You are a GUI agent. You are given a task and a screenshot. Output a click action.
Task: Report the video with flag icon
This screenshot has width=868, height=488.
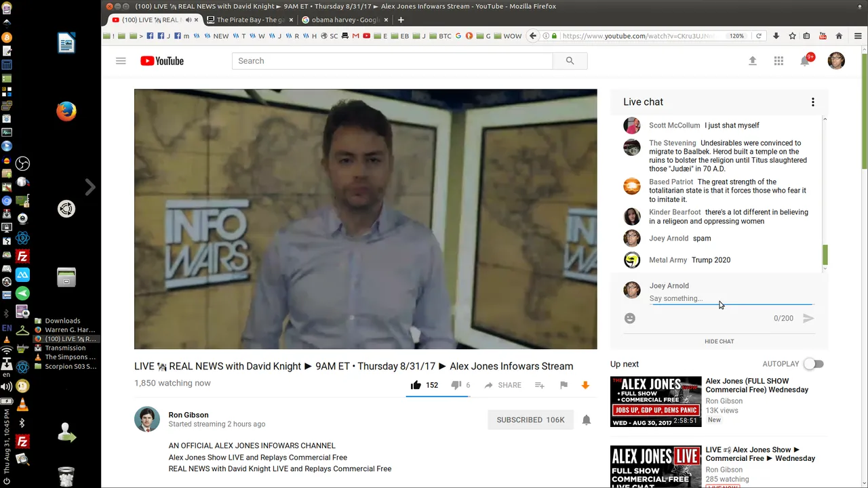(564, 385)
